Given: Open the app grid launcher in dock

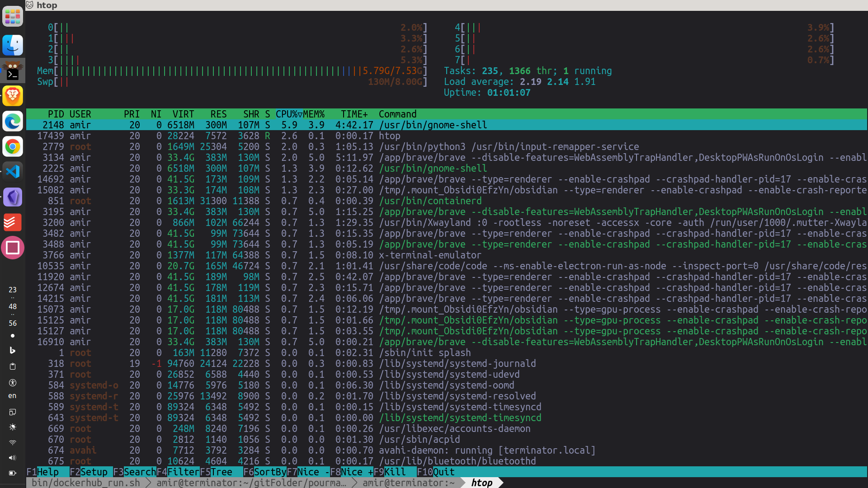Looking at the screenshot, I should coord(13,17).
